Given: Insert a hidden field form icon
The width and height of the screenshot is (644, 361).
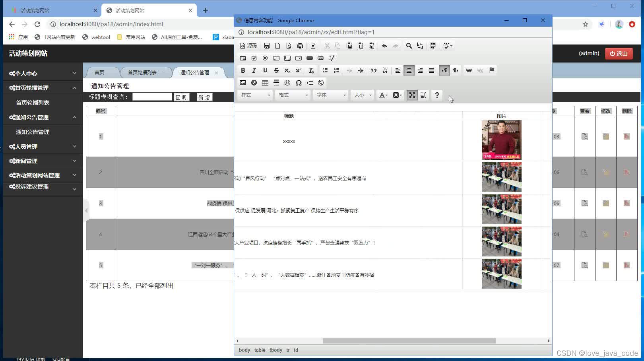Looking at the screenshot, I should point(332,58).
